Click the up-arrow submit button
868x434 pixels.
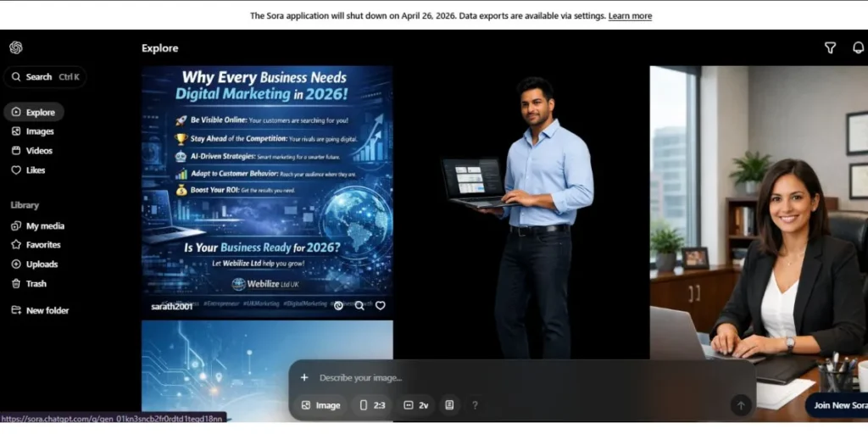tap(740, 405)
